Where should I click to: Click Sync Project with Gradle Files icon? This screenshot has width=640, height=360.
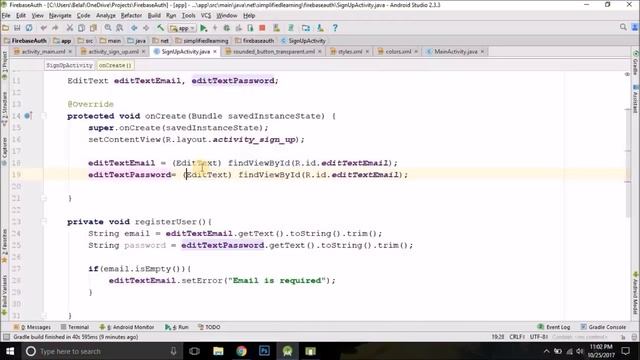tap(291, 28)
